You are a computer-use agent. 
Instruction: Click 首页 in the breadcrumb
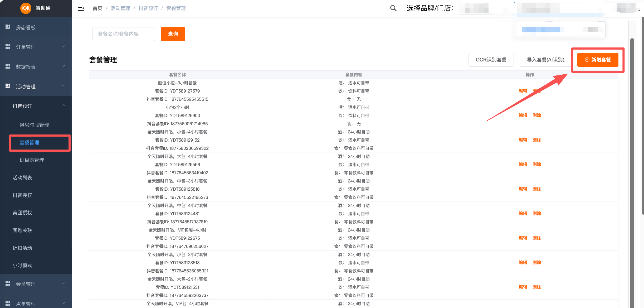coord(97,8)
